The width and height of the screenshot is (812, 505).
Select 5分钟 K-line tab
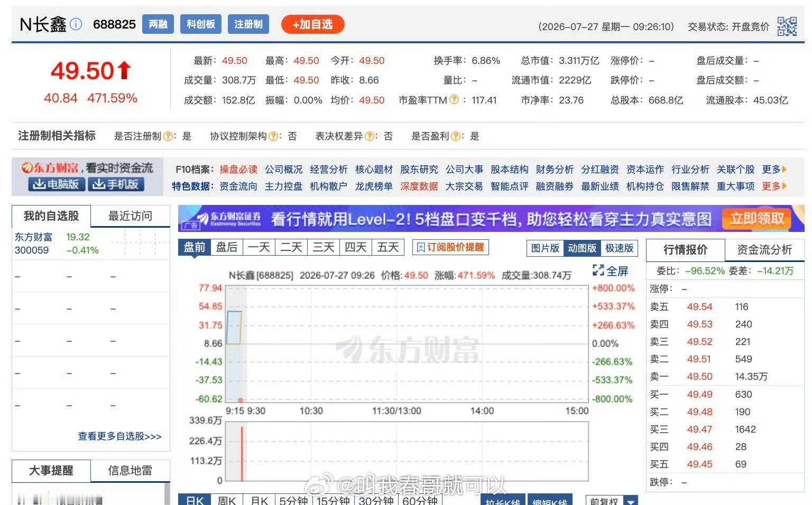click(x=293, y=500)
